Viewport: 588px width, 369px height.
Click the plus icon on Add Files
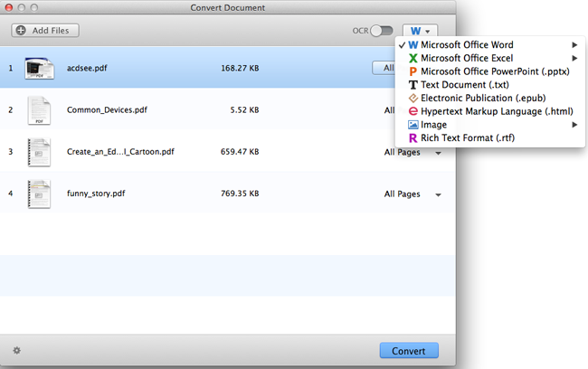pos(21,31)
